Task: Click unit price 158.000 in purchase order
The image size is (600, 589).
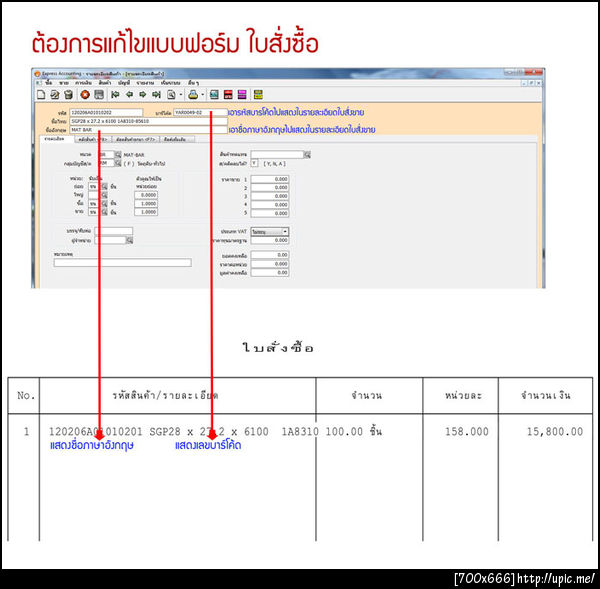Action: tap(467, 432)
